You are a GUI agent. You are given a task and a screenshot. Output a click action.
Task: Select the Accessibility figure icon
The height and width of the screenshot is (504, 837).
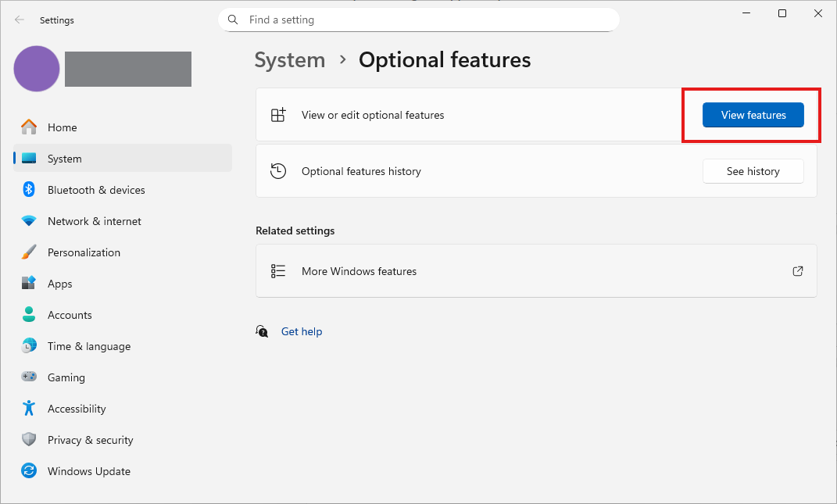29,409
